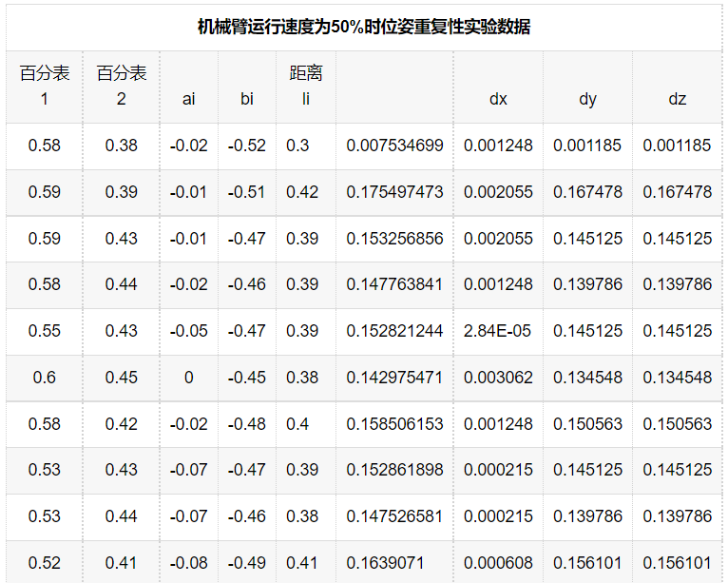This screenshot has width=728, height=583.
Task: Select 0.167478 in the dy column
Action: click(x=587, y=192)
